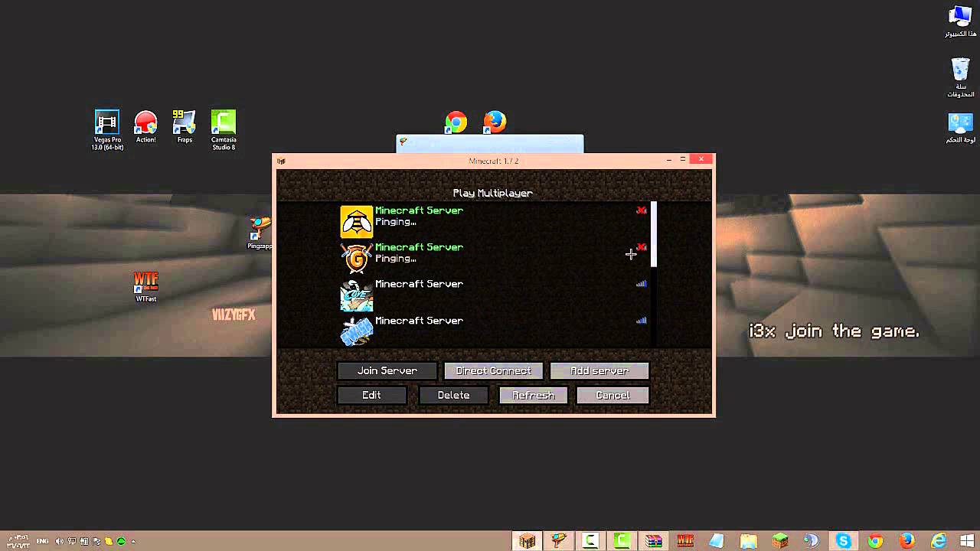980x551 pixels.
Task: Click the Minecraft grass block taskbar icon
Action: (x=780, y=541)
